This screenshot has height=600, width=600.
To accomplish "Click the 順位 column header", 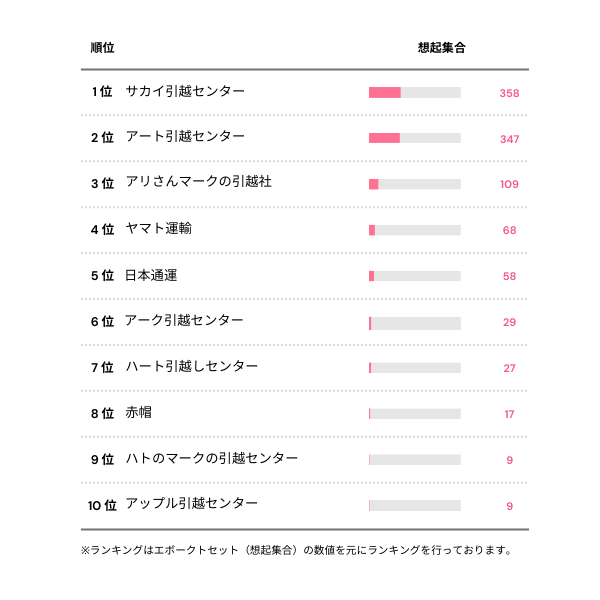I will click(102, 47).
